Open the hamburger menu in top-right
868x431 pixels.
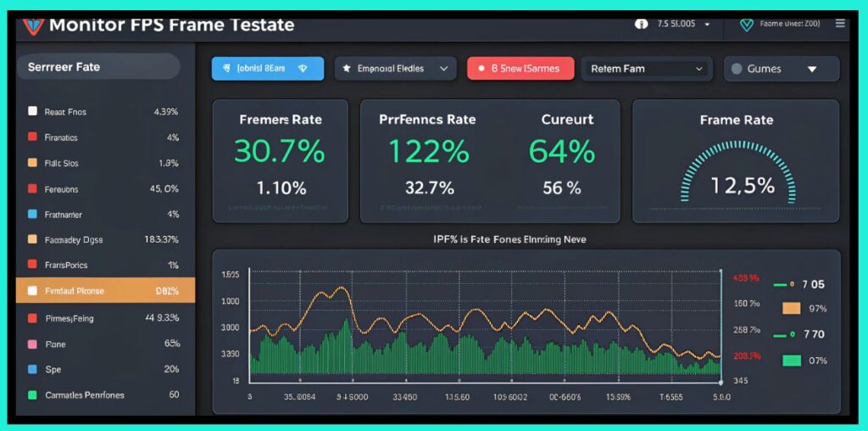(840, 24)
